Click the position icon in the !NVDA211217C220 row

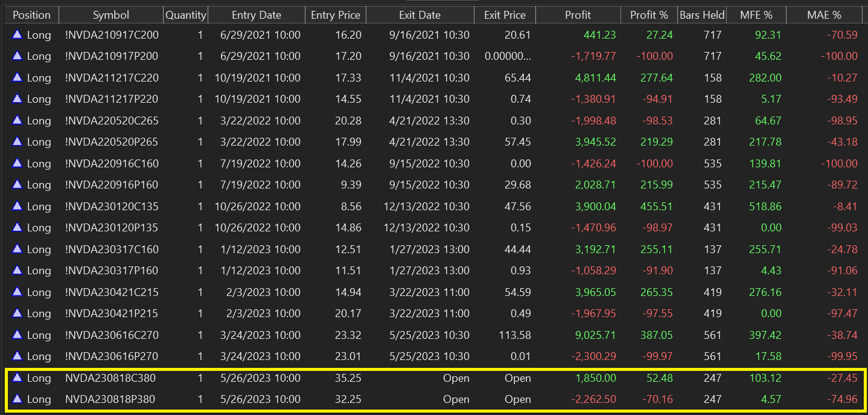click(17, 78)
